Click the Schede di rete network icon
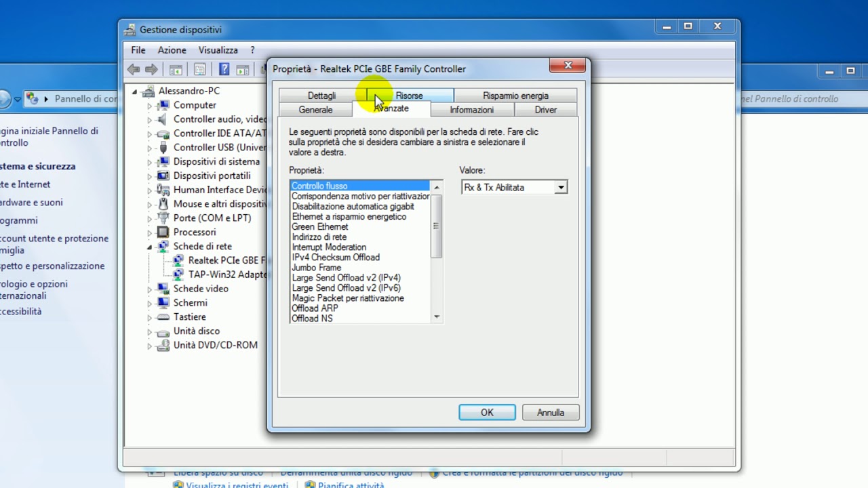 [x=163, y=246]
